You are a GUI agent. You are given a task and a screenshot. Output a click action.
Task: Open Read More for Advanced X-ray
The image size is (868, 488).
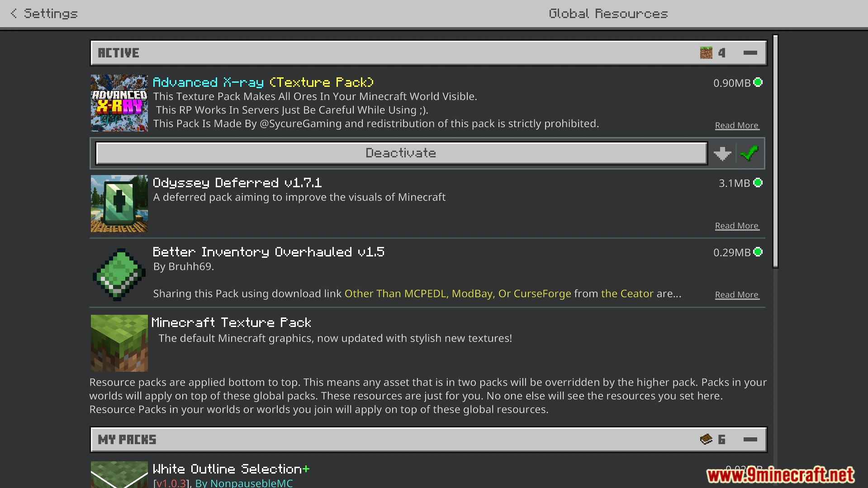point(737,125)
